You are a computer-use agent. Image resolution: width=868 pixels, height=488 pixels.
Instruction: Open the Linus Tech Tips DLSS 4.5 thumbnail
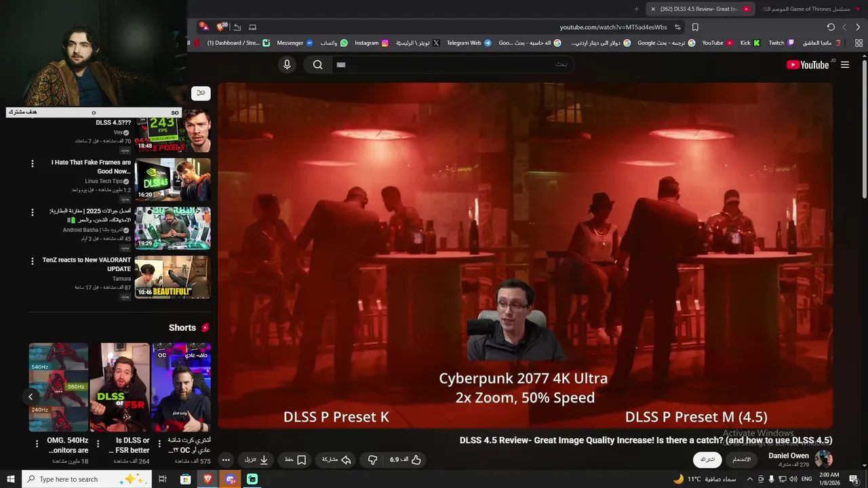click(x=173, y=180)
